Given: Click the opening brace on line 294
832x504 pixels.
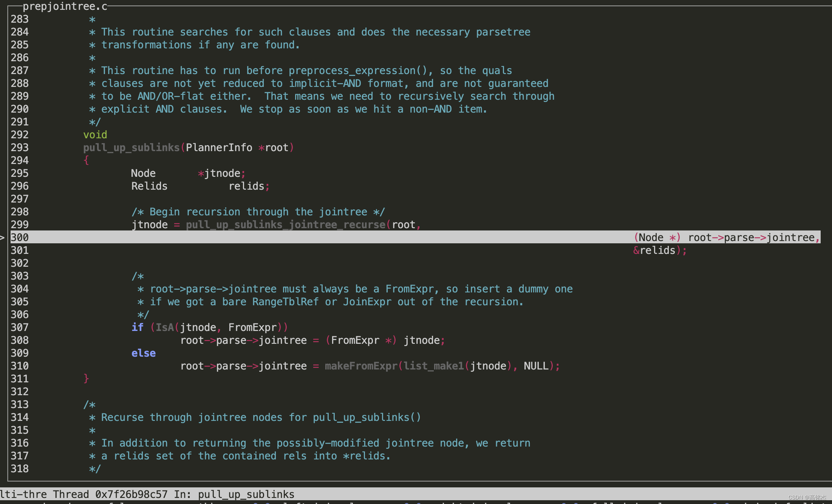Looking at the screenshot, I should pyautogui.click(x=86, y=161).
